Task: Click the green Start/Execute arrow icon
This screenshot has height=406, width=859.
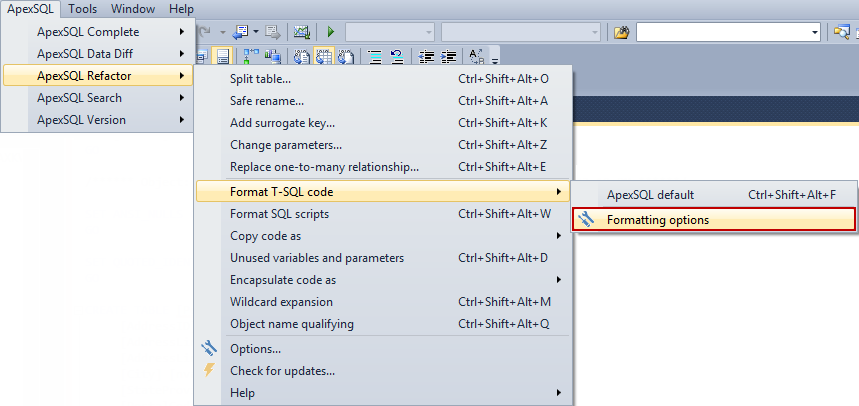Action: (330, 32)
